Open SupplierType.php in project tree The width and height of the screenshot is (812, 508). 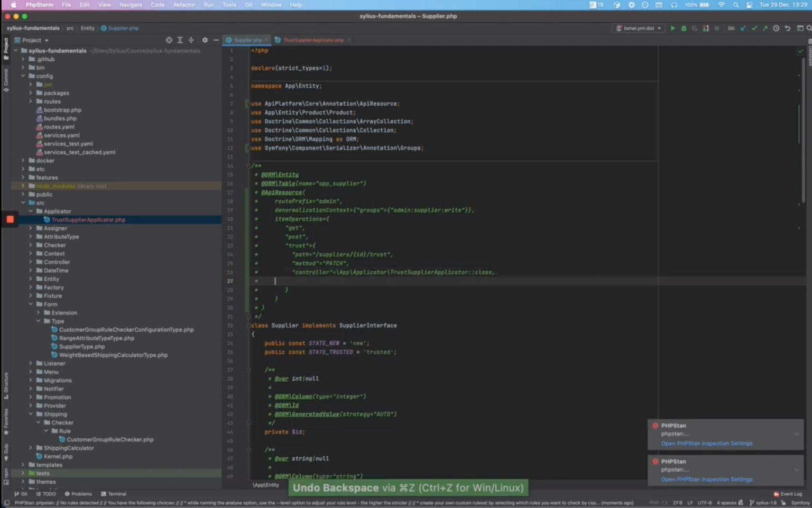tap(81, 347)
